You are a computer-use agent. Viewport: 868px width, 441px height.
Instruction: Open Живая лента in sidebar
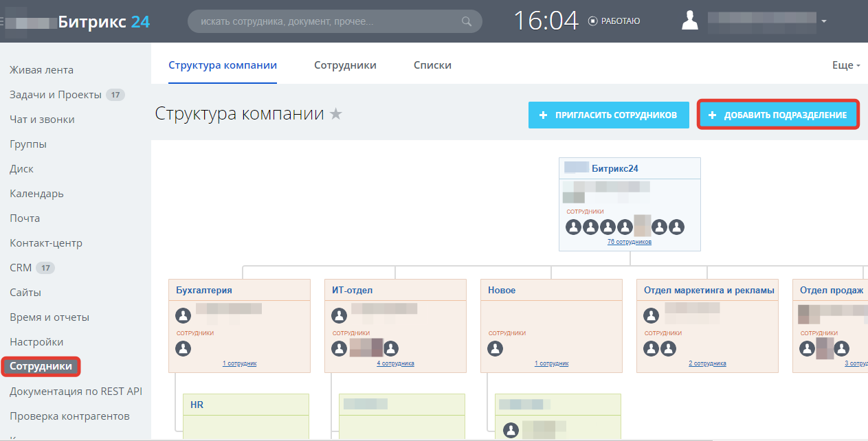click(x=42, y=70)
